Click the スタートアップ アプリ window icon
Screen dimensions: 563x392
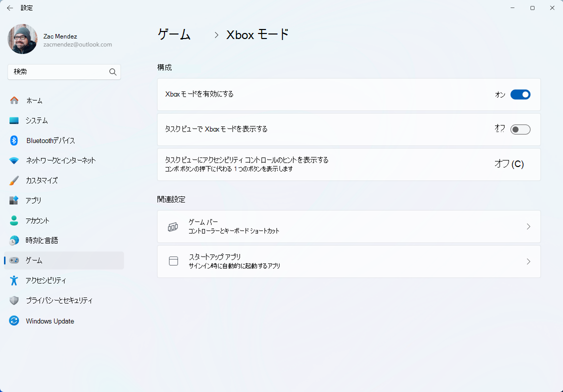tap(173, 261)
